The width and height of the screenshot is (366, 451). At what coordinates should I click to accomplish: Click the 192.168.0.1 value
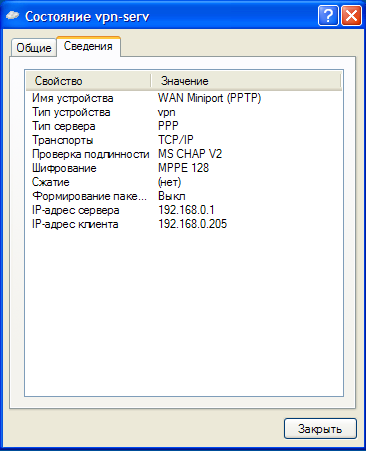point(186,210)
